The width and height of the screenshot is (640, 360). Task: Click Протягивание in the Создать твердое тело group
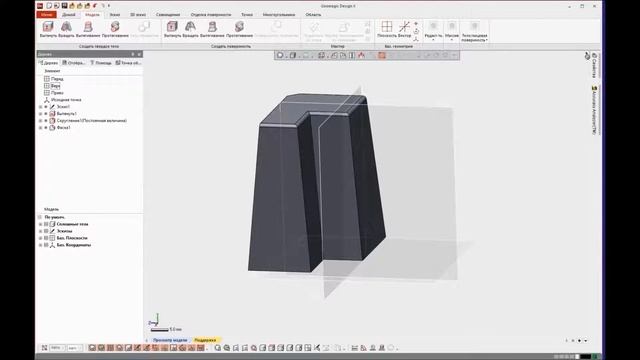(115, 30)
